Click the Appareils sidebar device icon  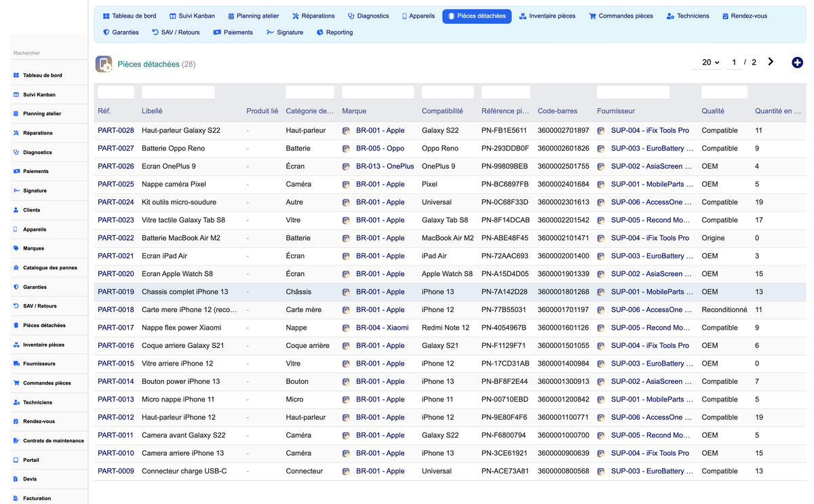click(x=16, y=229)
